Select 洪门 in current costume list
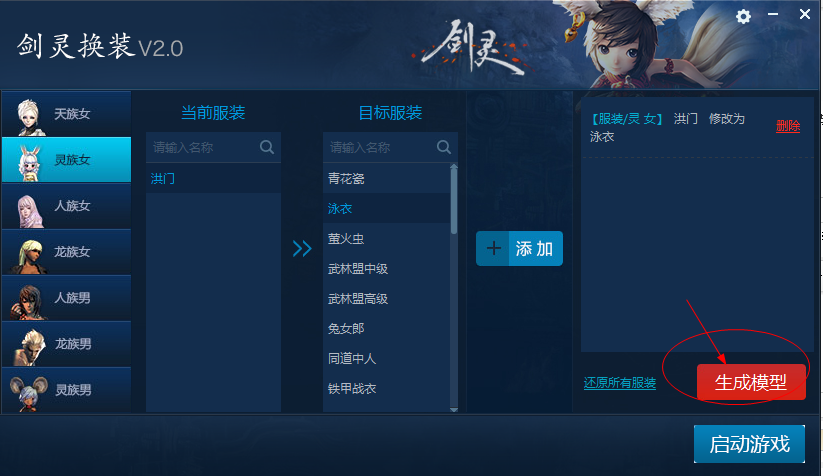The width and height of the screenshot is (823, 476). (213, 178)
